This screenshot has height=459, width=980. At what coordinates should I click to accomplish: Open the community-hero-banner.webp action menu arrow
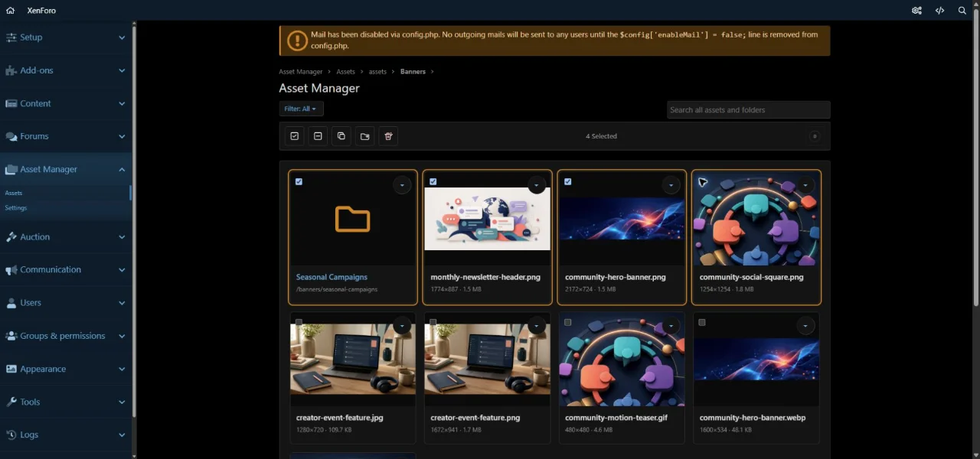click(805, 326)
